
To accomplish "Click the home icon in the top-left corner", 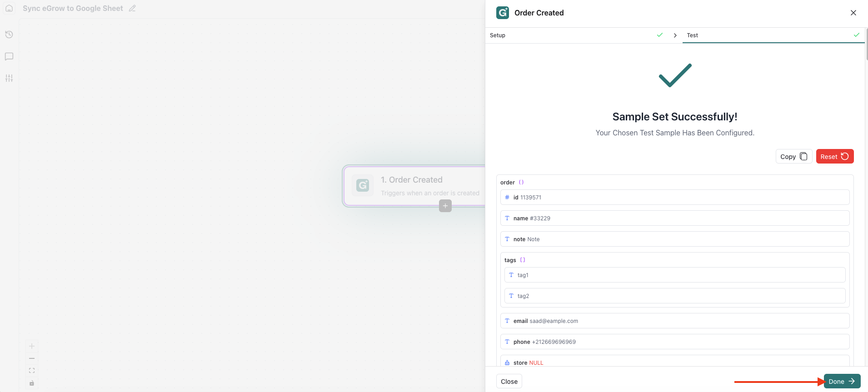I will (x=9, y=9).
